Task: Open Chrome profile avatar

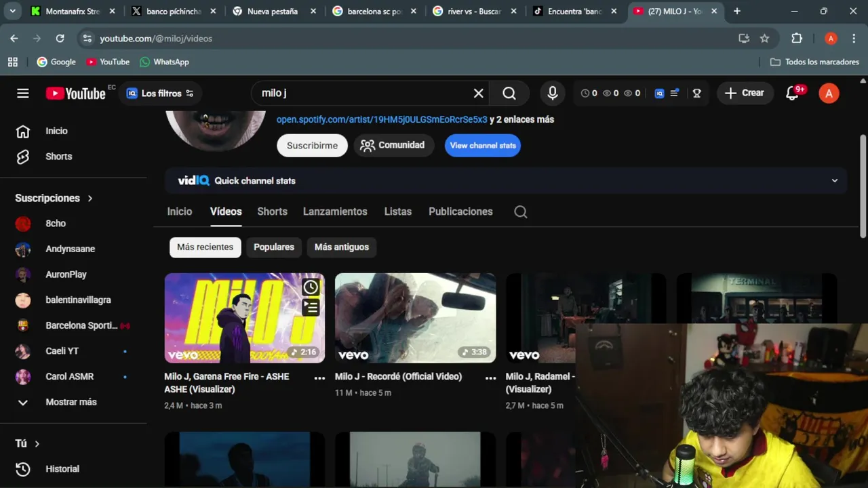Action: click(831, 39)
